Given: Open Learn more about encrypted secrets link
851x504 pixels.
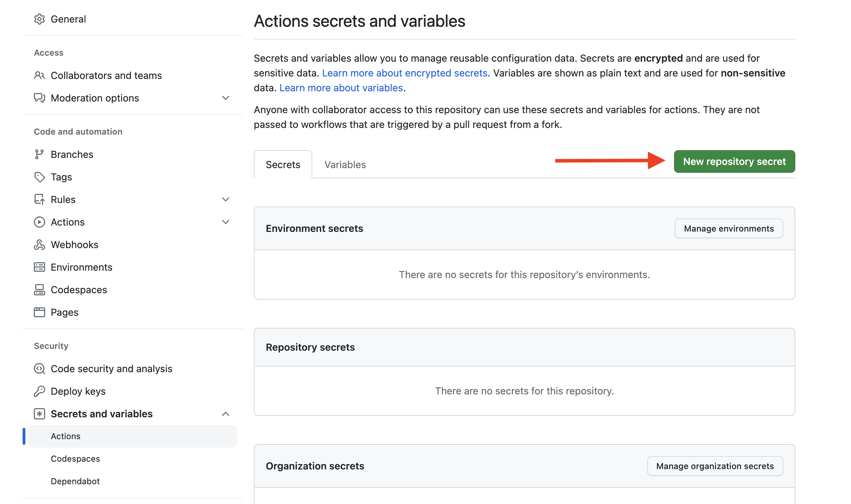Looking at the screenshot, I should click(x=405, y=73).
